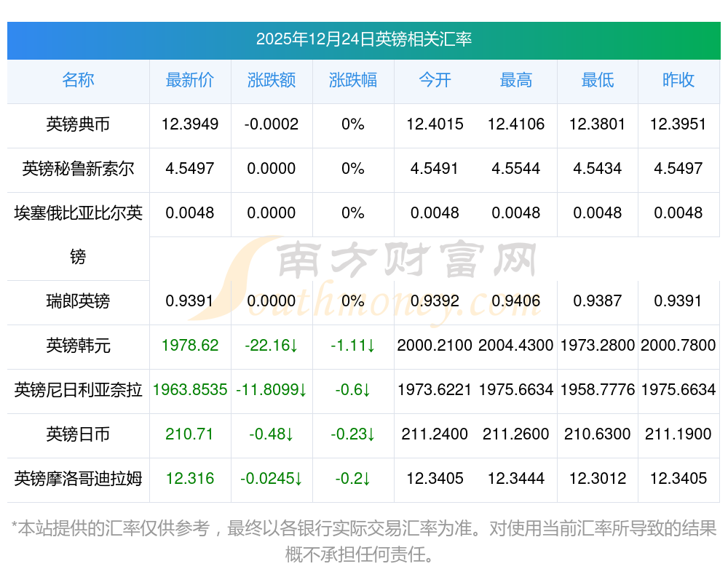Screen dimensions: 728x577
Task: Click the high value 12.4106
Action: click(516, 124)
